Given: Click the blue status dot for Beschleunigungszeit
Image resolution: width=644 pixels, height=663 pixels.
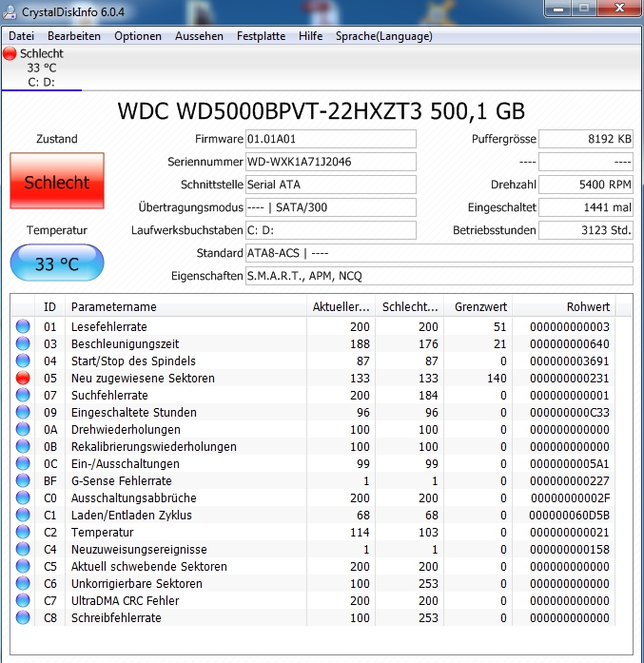Looking at the screenshot, I should point(23,343).
